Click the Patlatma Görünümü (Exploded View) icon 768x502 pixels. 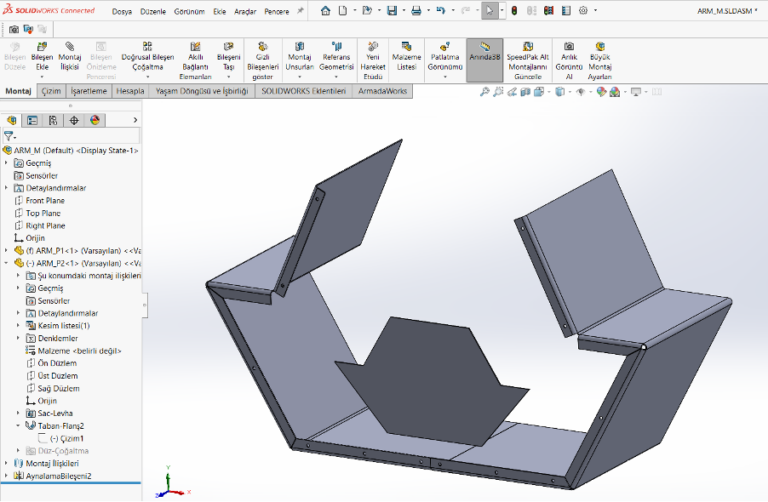pyautogui.click(x=445, y=47)
